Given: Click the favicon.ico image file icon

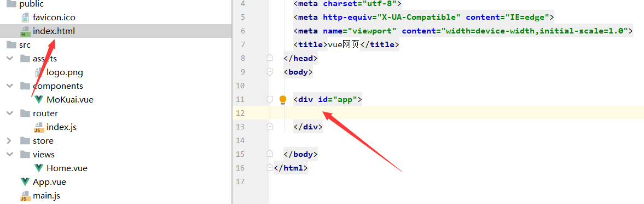Looking at the screenshot, I should (26, 18).
